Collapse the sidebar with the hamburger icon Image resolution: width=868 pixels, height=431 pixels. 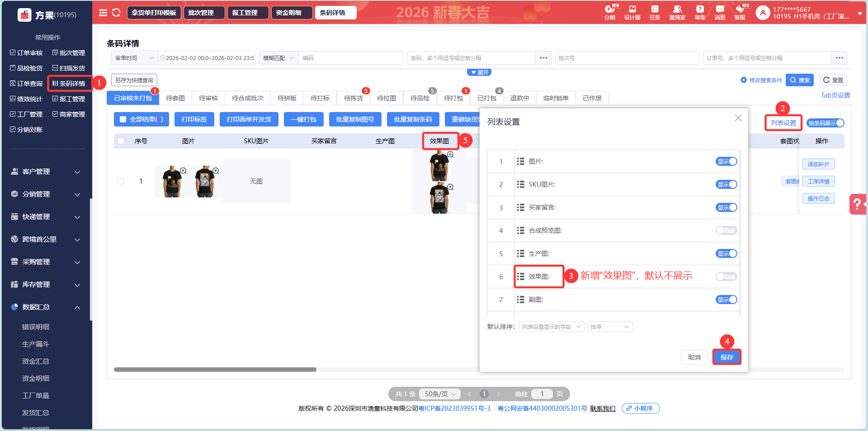[103, 13]
